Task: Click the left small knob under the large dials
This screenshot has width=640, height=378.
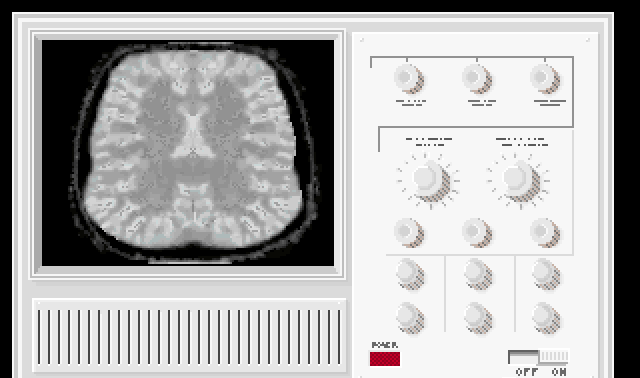Action: (409, 233)
